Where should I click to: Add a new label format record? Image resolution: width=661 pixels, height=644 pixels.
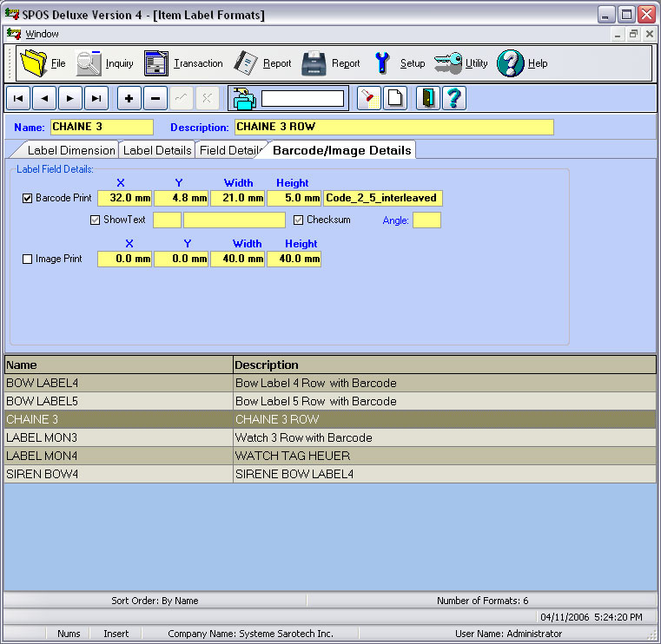coord(129,99)
